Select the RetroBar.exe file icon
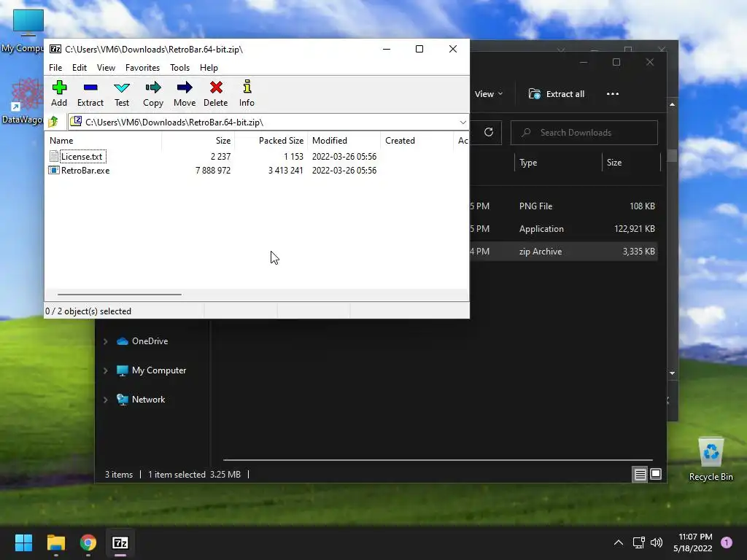The width and height of the screenshot is (747, 560). pyautogui.click(x=54, y=170)
